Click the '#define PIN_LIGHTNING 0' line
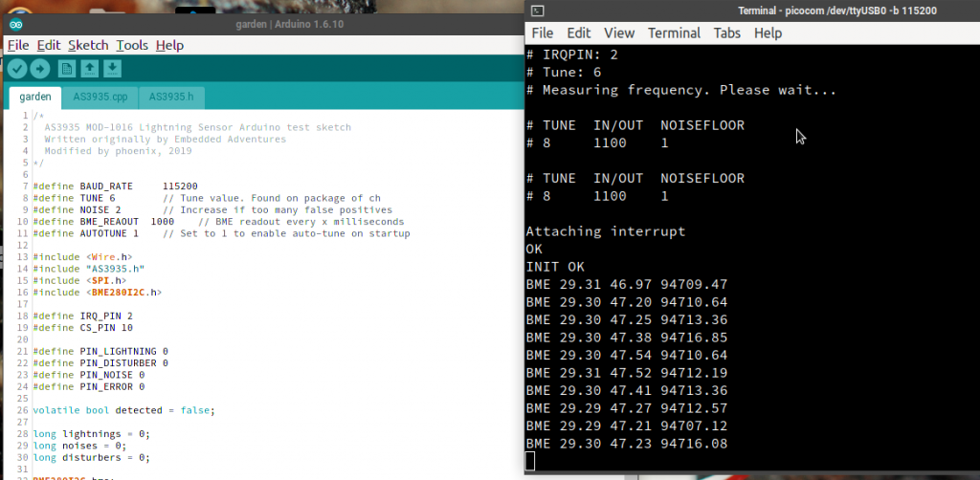Image resolution: width=980 pixels, height=480 pixels. pos(100,352)
